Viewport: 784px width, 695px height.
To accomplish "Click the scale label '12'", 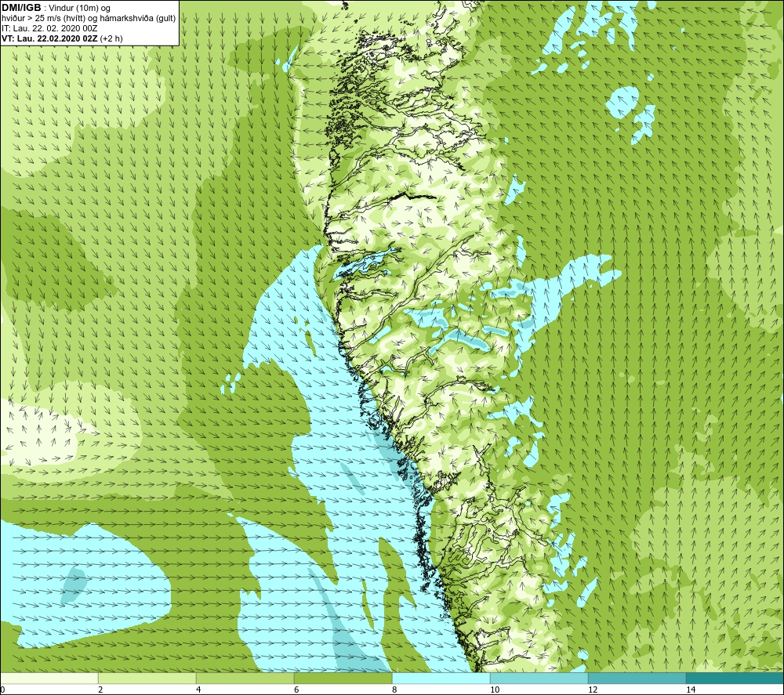I will (x=593, y=690).
